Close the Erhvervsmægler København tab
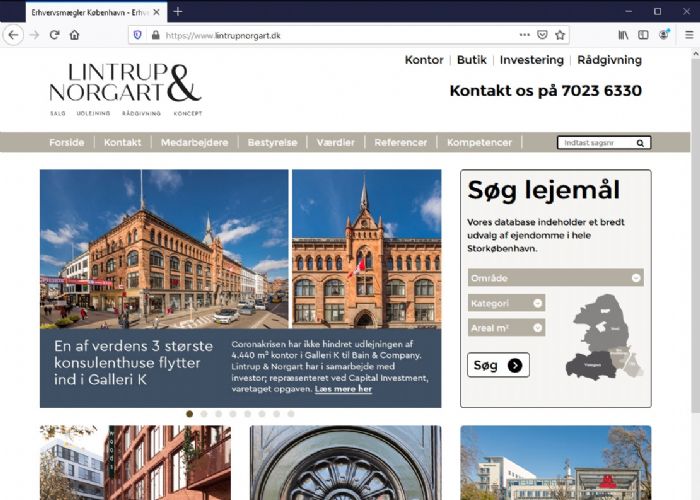700x500 pixels. coord(156,12)
